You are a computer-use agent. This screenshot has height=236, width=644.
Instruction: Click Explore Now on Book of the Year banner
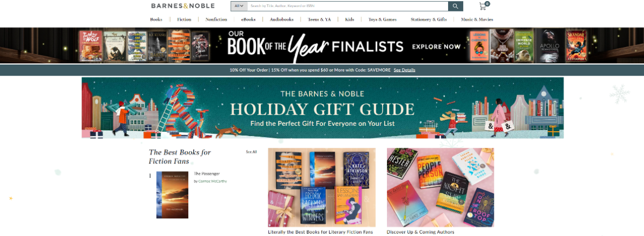pyautogui.click(x=436, y=47)
